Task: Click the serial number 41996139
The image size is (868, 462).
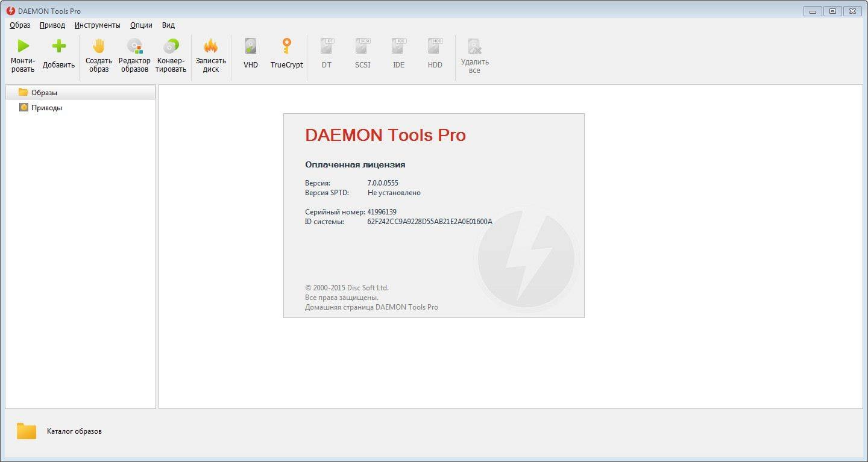Action: pyautogui.click(x=382, y=212)
